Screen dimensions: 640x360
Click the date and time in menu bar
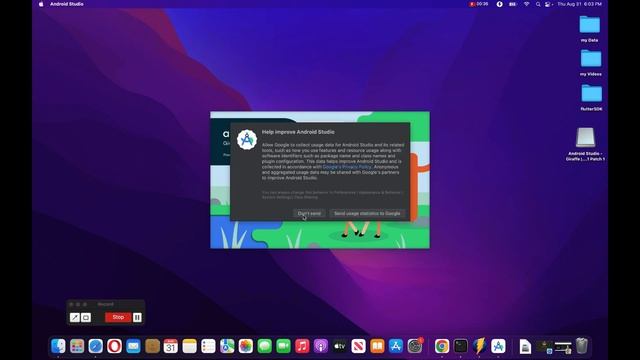pyautogui.click(x=579, y=4)
